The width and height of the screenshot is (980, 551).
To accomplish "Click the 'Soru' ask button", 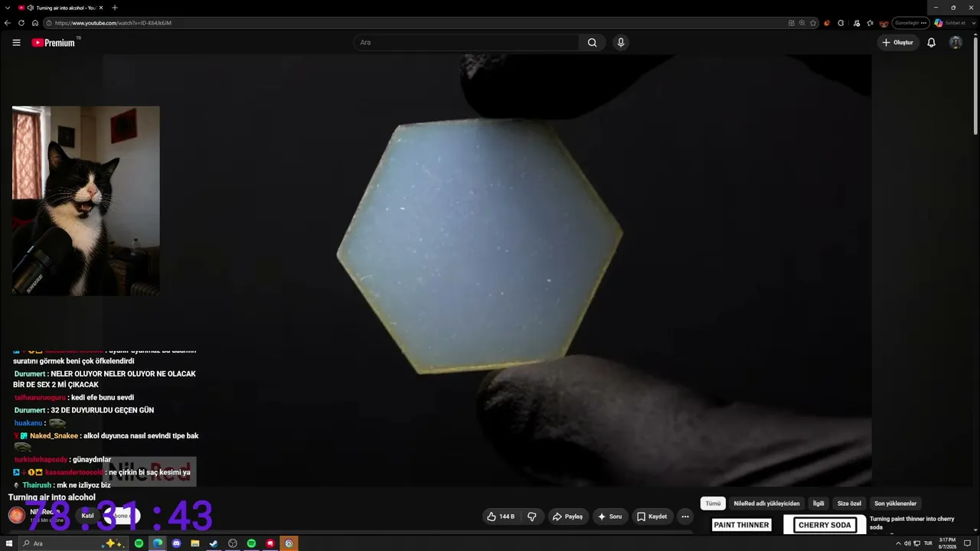I will (x=609, y=517).
